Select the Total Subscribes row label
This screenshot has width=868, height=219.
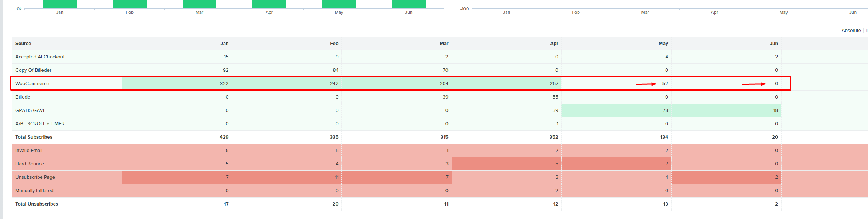coord(34,137)
